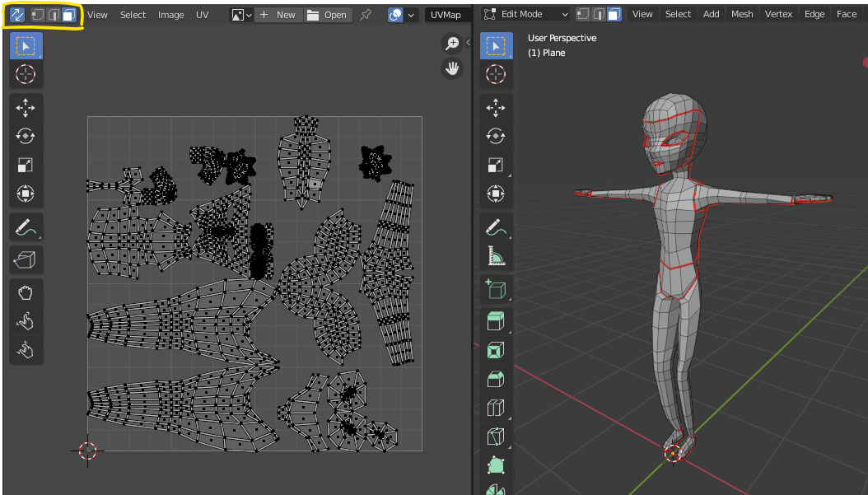
Task: Select the Grab sculpt tool in UV editor
Action: (26, 293)
